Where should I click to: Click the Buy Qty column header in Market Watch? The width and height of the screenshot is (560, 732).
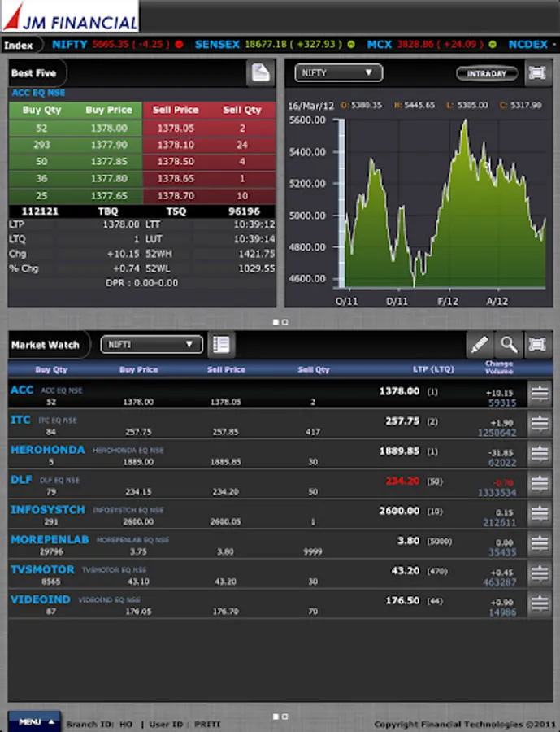tap(51, 369)
